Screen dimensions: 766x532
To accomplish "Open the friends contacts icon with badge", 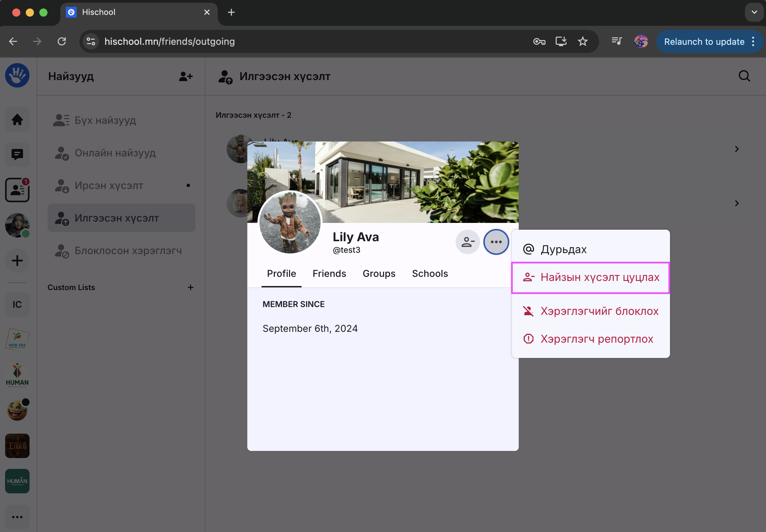I will (x=17, y=190).
